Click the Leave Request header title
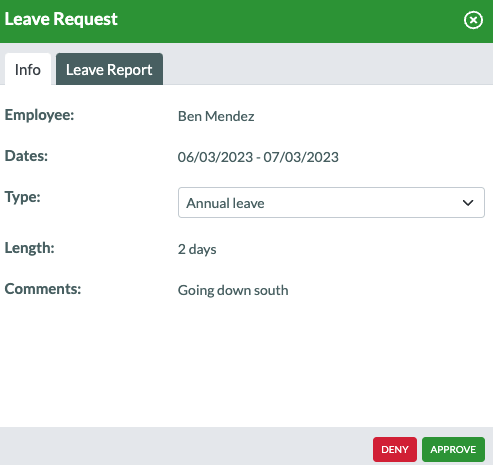The width and height of the screenshot is (493, 466). coord(61,19)
